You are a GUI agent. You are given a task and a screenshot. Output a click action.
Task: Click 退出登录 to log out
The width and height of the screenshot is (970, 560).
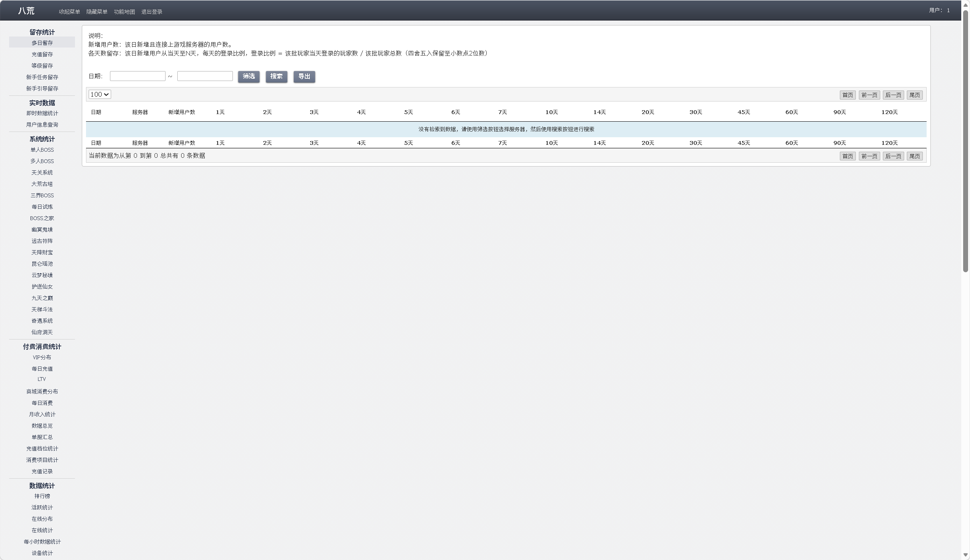152,12
